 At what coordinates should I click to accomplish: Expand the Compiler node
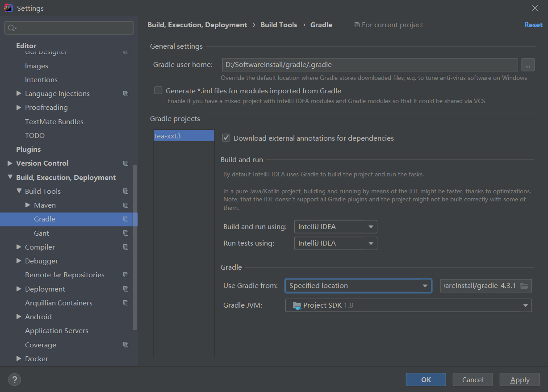click(19, 247)
